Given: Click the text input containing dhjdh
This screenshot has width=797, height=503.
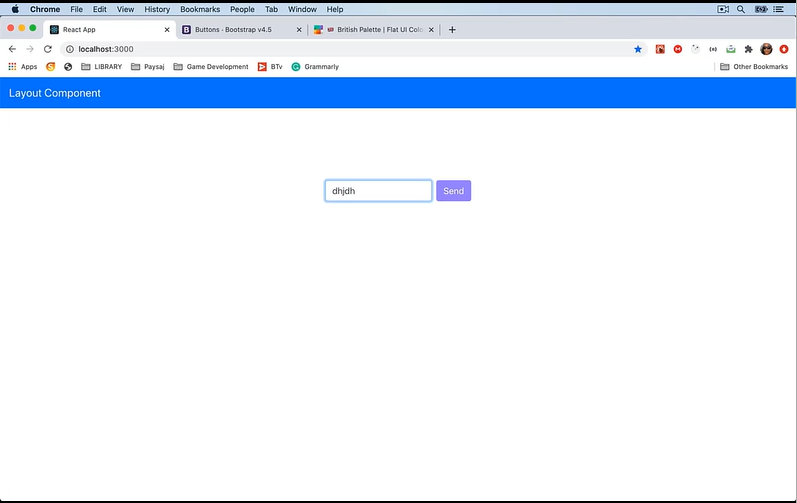Looking at the screenshot, I should [378, 191].
